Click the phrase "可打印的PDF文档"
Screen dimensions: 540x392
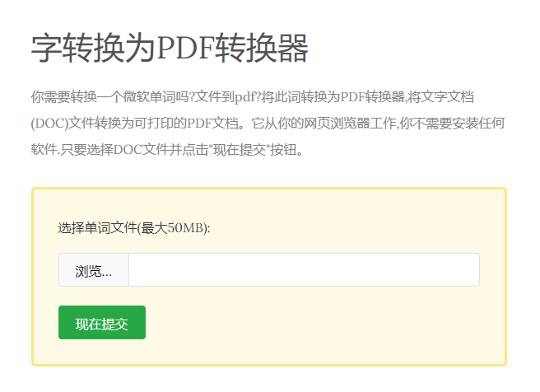tap(184, 124)
